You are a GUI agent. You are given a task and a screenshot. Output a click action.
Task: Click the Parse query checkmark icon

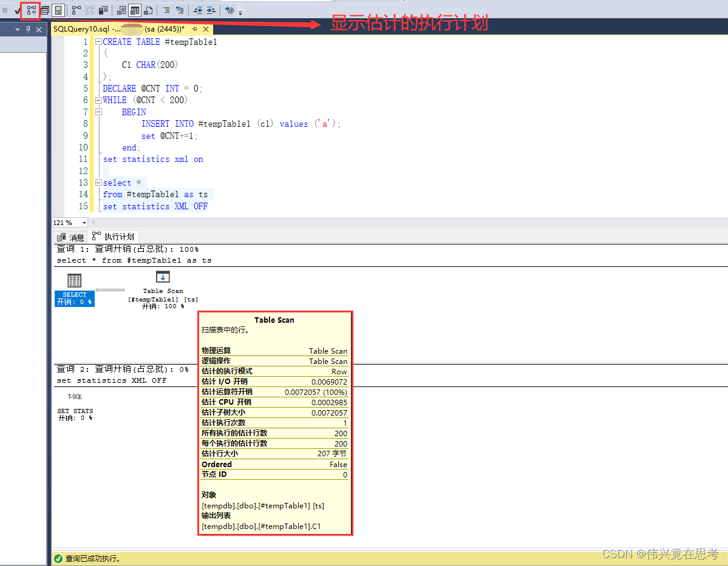tap(17, 10)
